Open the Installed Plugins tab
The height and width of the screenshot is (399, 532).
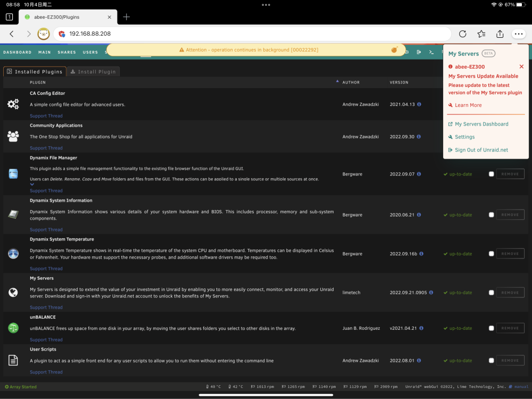point(35,72)
